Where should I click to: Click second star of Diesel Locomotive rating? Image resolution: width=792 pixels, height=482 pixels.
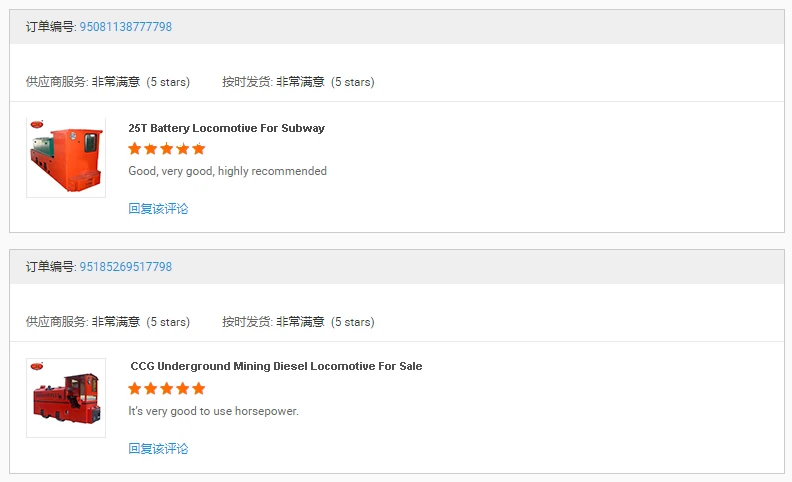151,389
